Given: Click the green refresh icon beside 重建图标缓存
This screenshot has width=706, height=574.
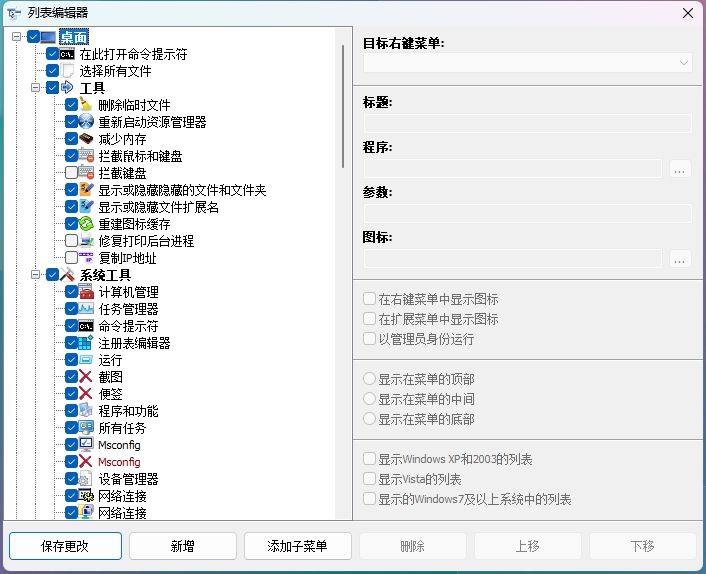Looking at the screenshot, I should (86, 224).
